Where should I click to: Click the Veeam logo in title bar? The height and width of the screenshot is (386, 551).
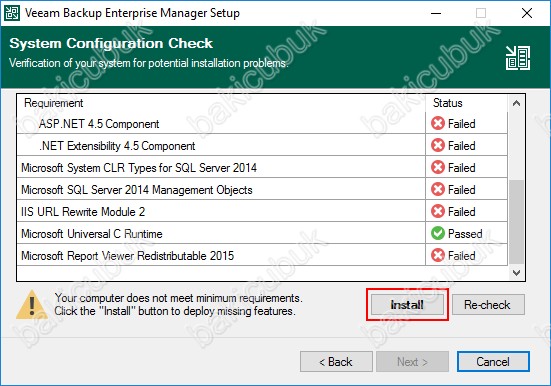[11, 13]
